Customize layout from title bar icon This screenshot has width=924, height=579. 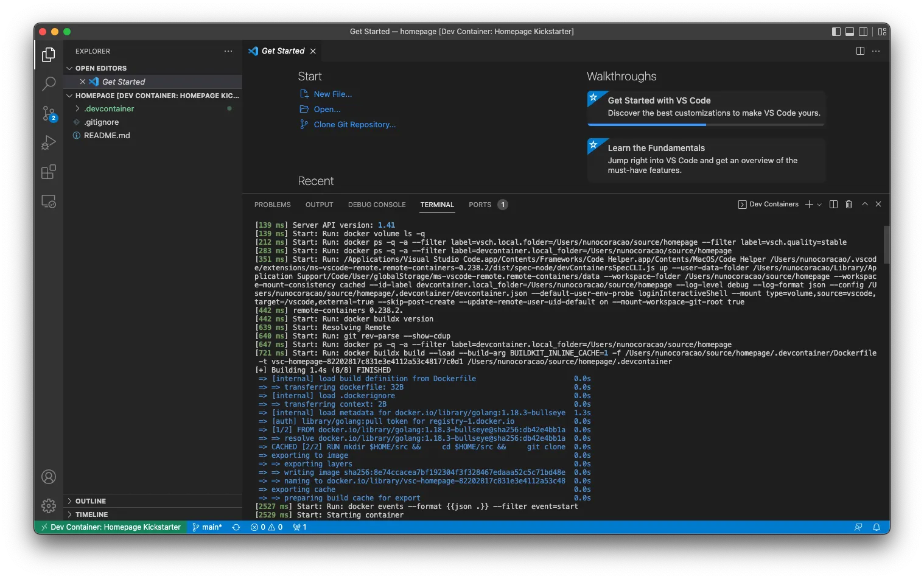click(x=882, y=32)
